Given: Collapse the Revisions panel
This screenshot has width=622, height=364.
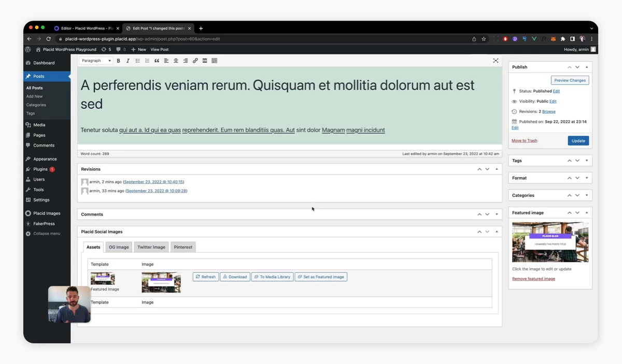Looking at the screenshot, I should click(497, 169).
